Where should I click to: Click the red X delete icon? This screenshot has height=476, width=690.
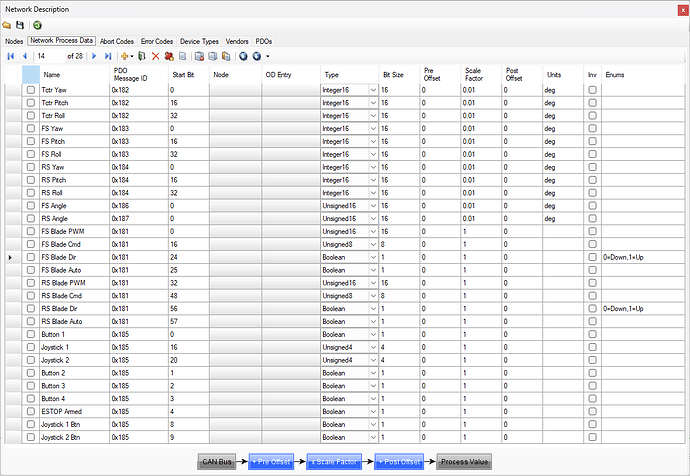[x=155, y=56]
